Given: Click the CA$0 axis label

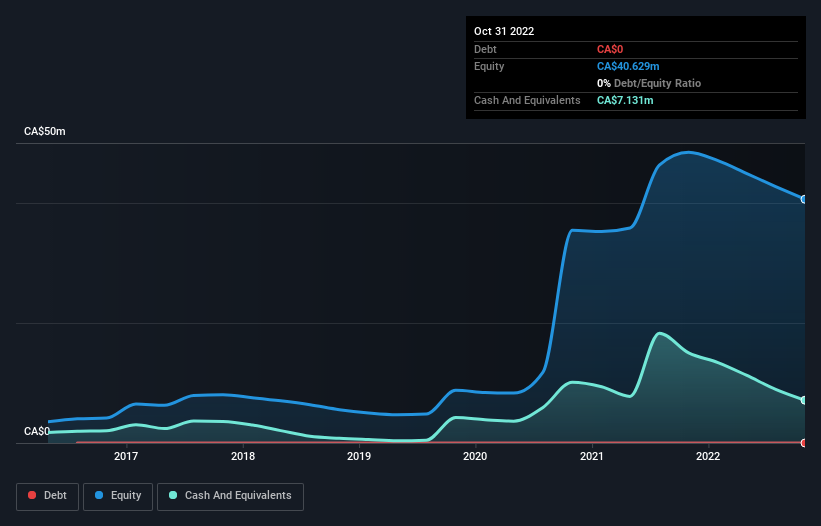Looking at the screenshot, I should (x=37, y=431).
